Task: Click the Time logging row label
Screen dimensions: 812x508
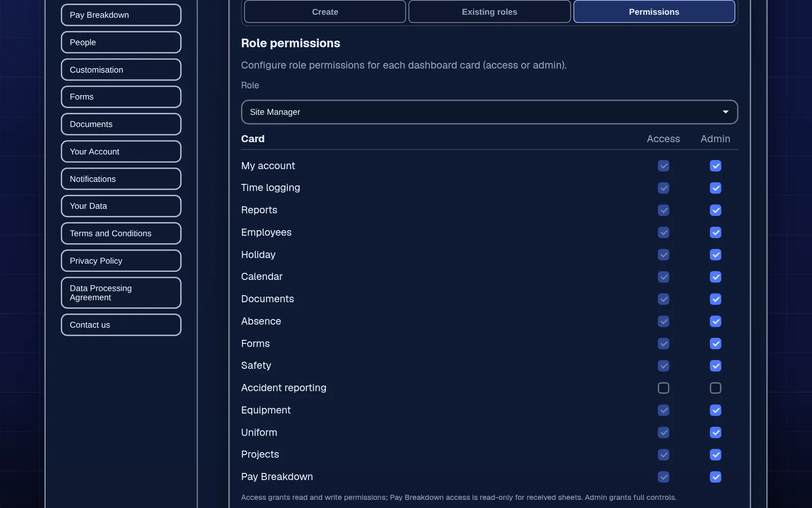Action: [270, 187]
